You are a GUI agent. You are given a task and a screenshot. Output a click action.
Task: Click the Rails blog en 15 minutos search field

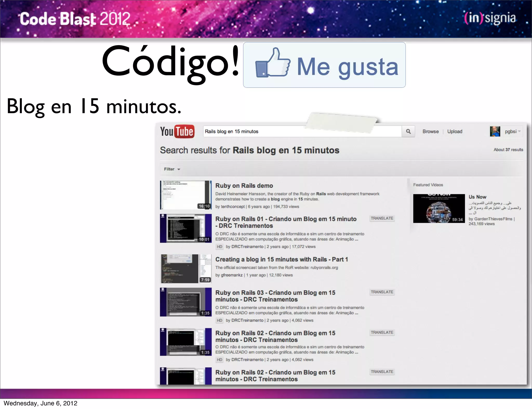click(302, 131)
